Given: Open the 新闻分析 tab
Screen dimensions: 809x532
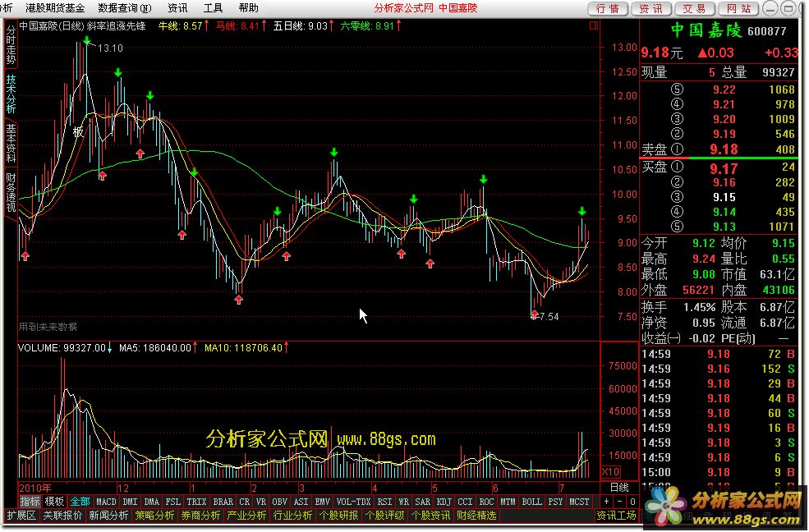Looking at the screenshot, I should (x=108, y=516).
